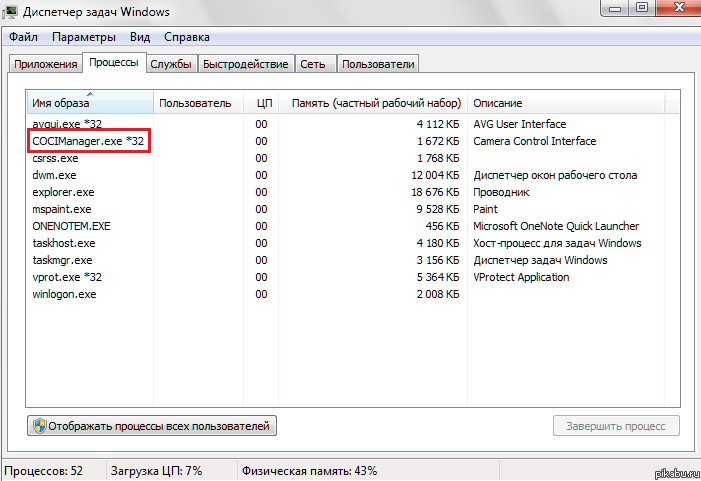Open the Параметры menu
701x481 pixels.
84,37
